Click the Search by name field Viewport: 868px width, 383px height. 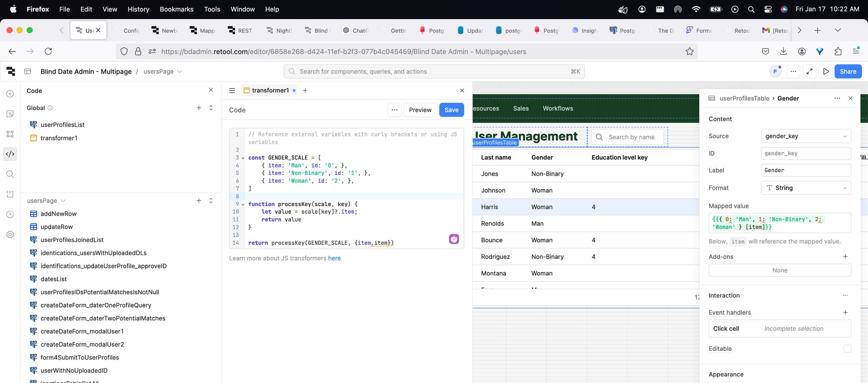tap(631, 137)
